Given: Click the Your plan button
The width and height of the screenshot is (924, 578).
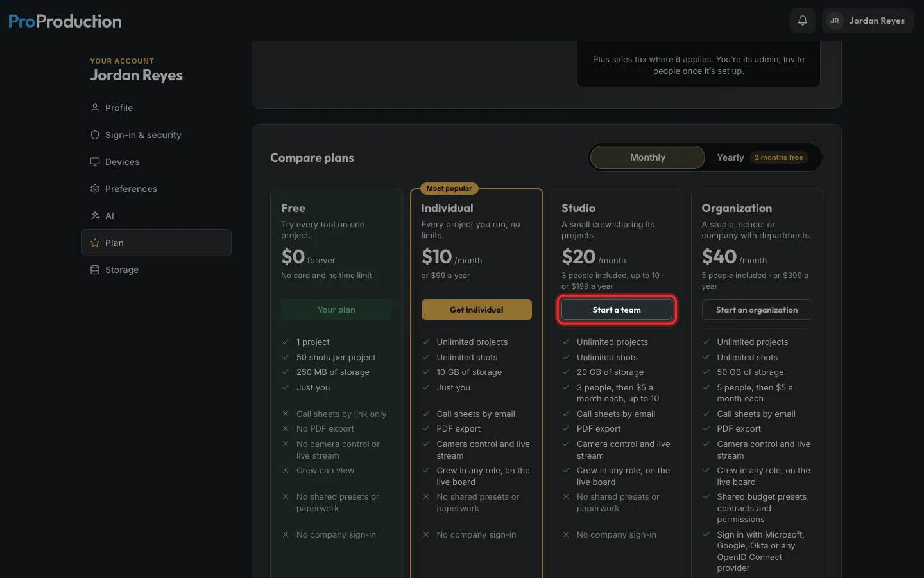Looking at the screenshot, I should click(x=336, y=310).
